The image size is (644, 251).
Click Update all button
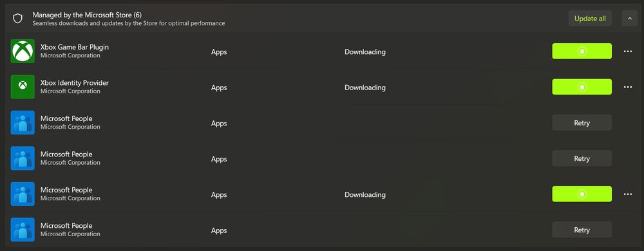point(590,19)
